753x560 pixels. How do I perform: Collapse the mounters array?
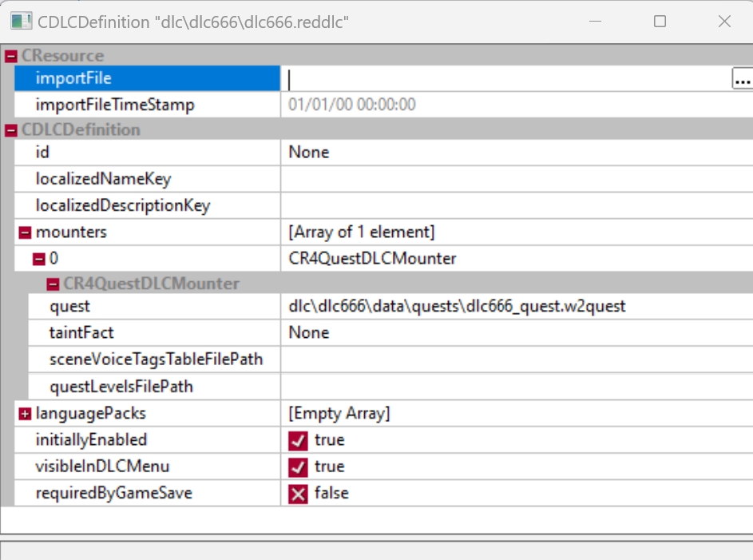click(x=25, y=232)
